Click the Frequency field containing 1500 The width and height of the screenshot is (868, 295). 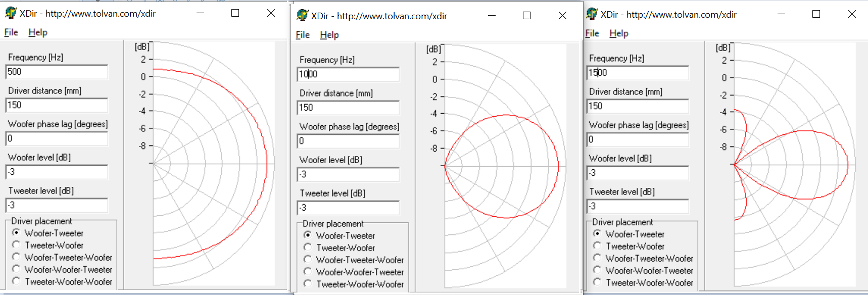(x=638, y=73)
